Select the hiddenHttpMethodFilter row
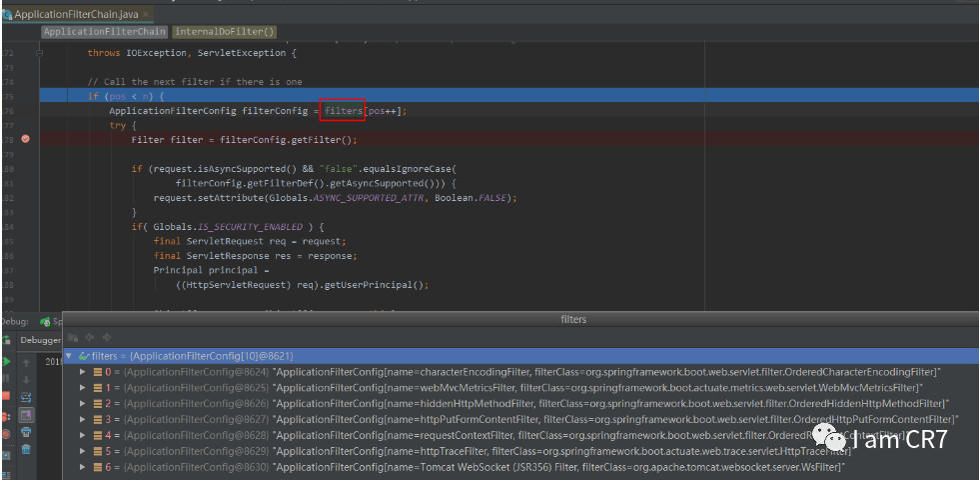The height and width of the screenshot is (480, 980). (x=520, y=403)
